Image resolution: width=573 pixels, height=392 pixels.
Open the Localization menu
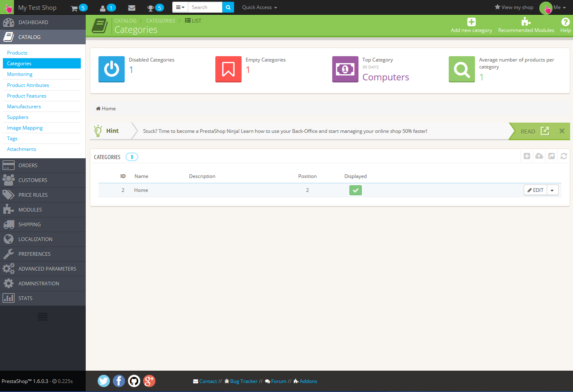(x=43, y=239)
